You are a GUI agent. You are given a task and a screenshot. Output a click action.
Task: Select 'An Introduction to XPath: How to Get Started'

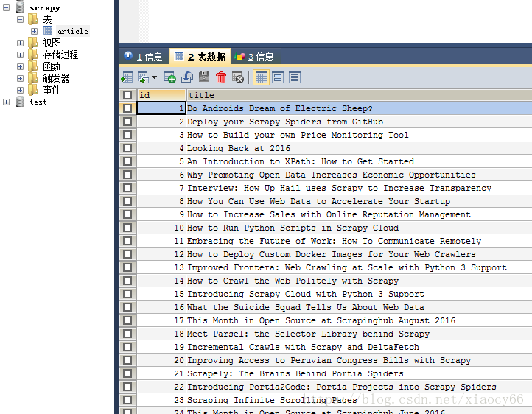pyautogui.click(x=360, y=161)
